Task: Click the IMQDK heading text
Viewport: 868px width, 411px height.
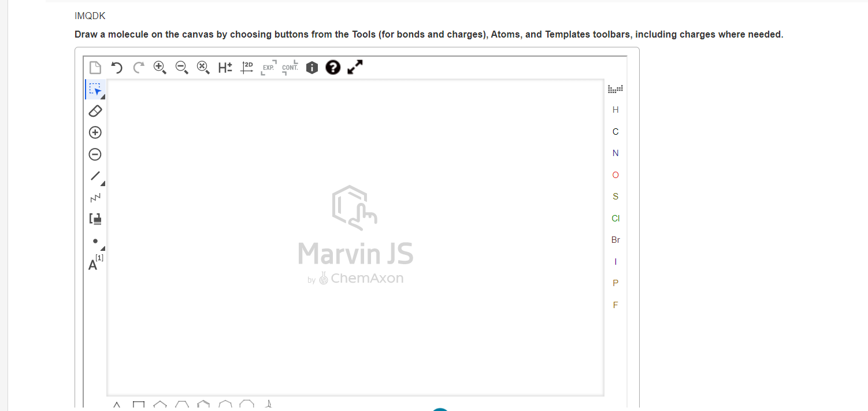Action: 90,16
